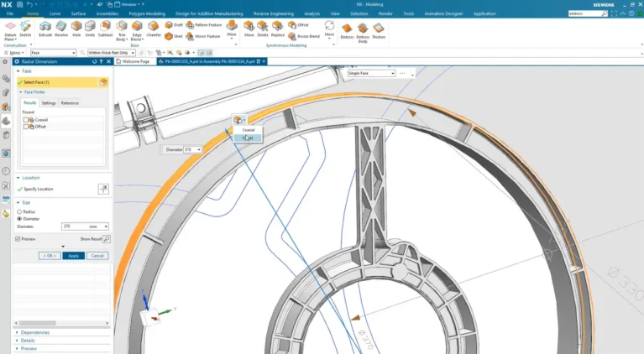644x354 pixels.
Task: Switch to the Surface ribbon tab
Action: (x=78, y=13)
